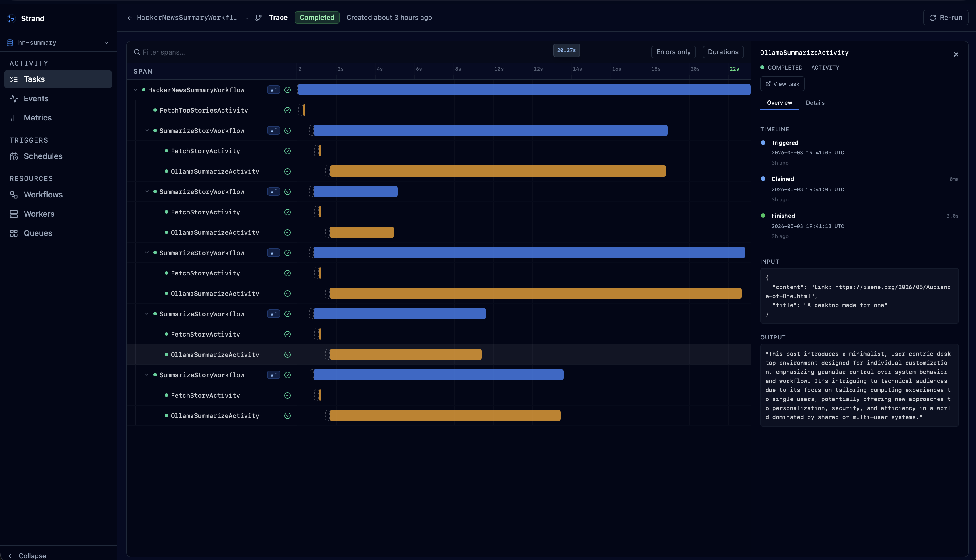Click the highlighted OllamaSummarizeActivity orange bar
976x560 pixels.
(x=405, y=354)
